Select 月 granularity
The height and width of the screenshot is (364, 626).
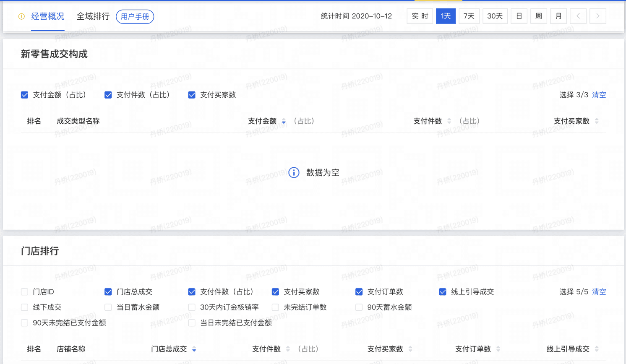click(x=558, y=16)
